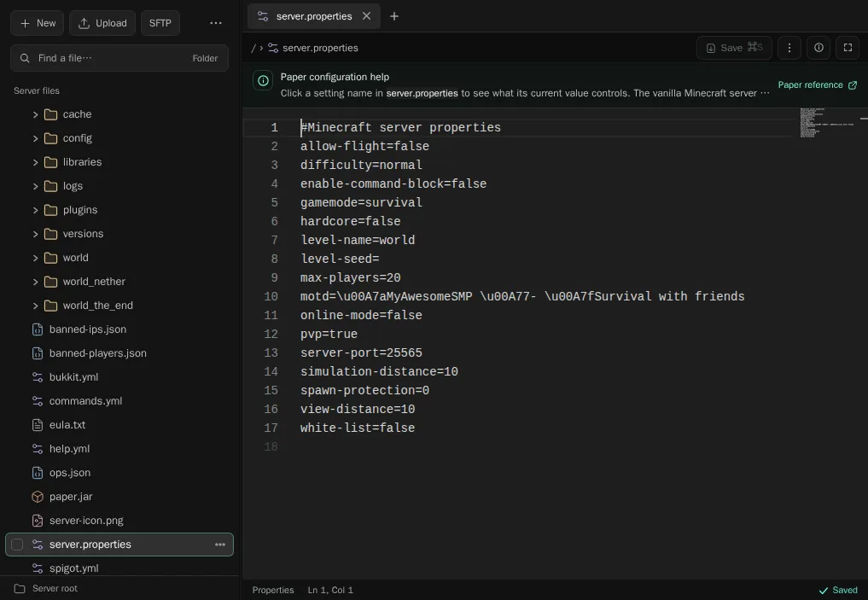The image size is (868, 600).
Task: Click the Ln 1, Col 1 position indicator
Action: click(x=330, y=590)
